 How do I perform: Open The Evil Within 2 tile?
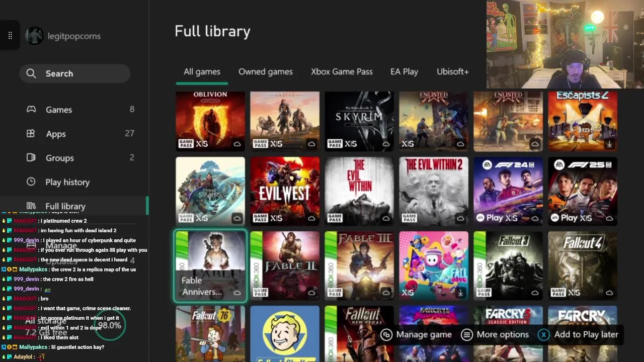pos(434,191)
